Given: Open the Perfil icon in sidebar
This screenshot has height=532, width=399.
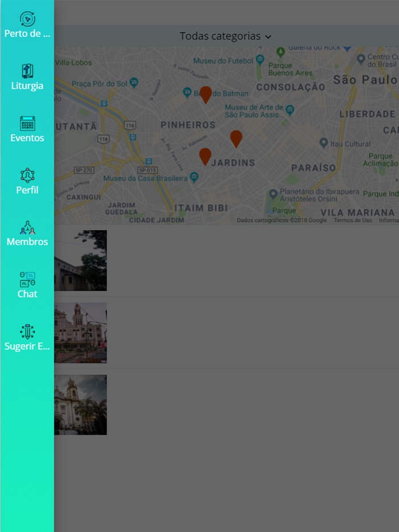Looking at the screenshot, I should pos(27,176).
